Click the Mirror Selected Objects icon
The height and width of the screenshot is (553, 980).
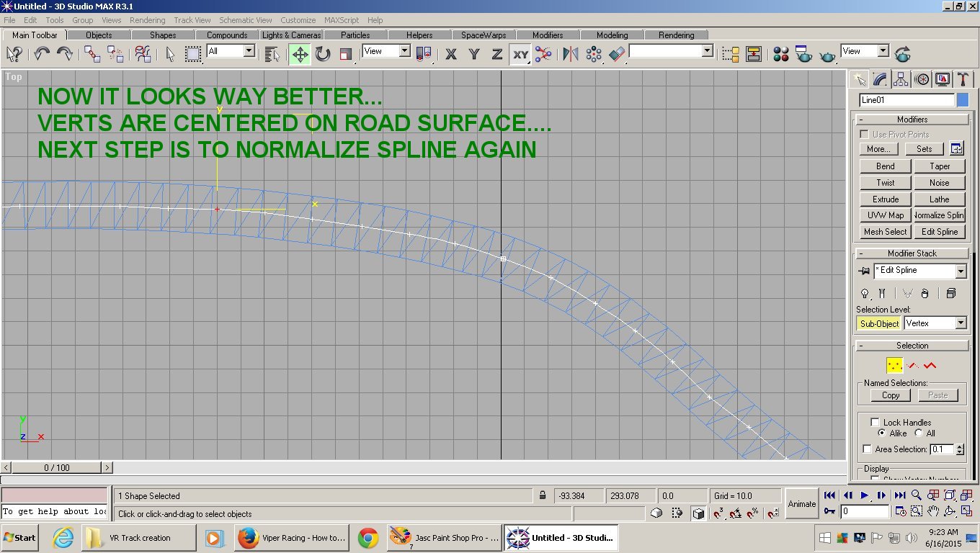pyautogui.click(x=570, y=54)
